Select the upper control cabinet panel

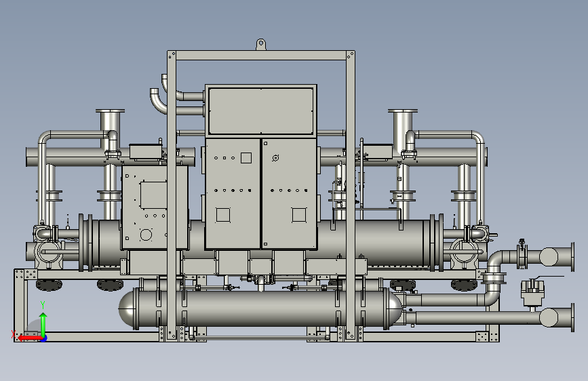pos(261,111)
